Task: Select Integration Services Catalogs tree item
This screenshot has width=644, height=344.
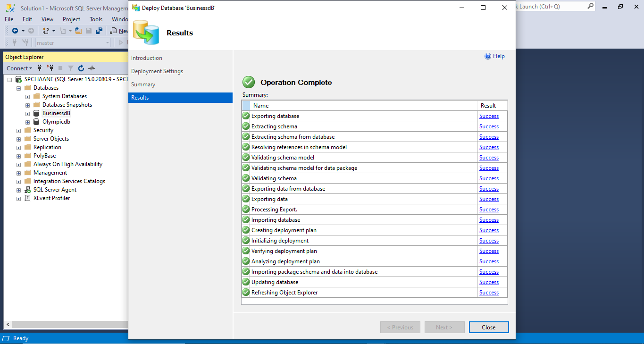Action: 69,181
